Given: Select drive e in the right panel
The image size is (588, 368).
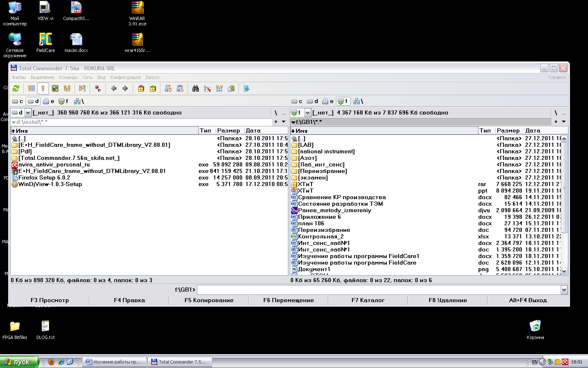Looking at the screenshot, I should 328,101.
